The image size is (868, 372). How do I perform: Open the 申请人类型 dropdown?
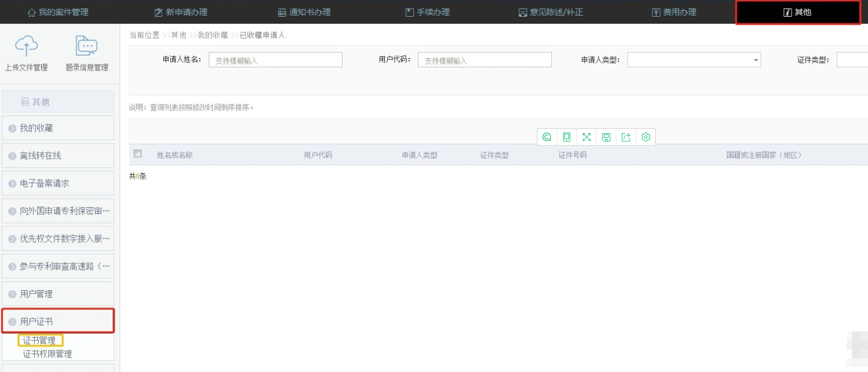pos(693,60)
